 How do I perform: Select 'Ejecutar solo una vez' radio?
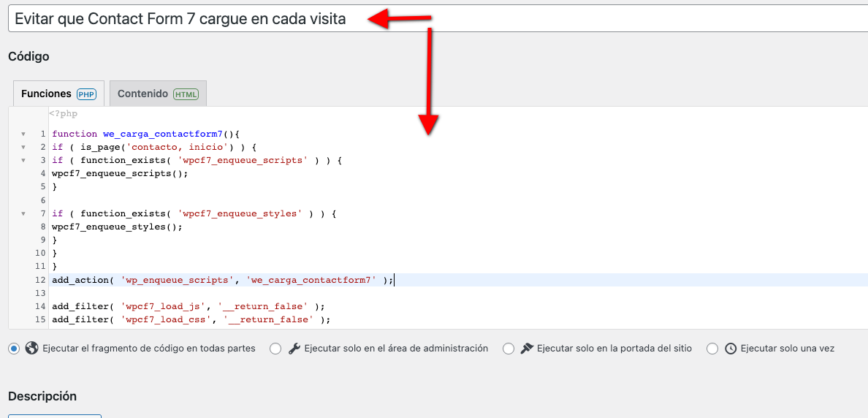pos(712,349)
